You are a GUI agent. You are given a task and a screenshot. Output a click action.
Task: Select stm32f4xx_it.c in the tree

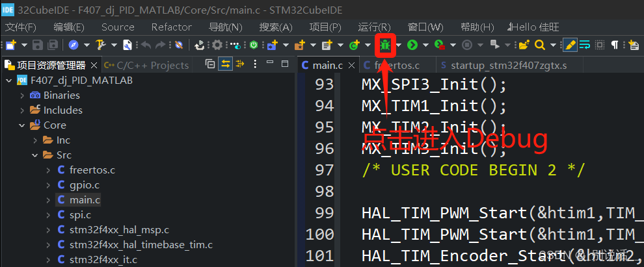pyautogui.click(x=103, y=260)
